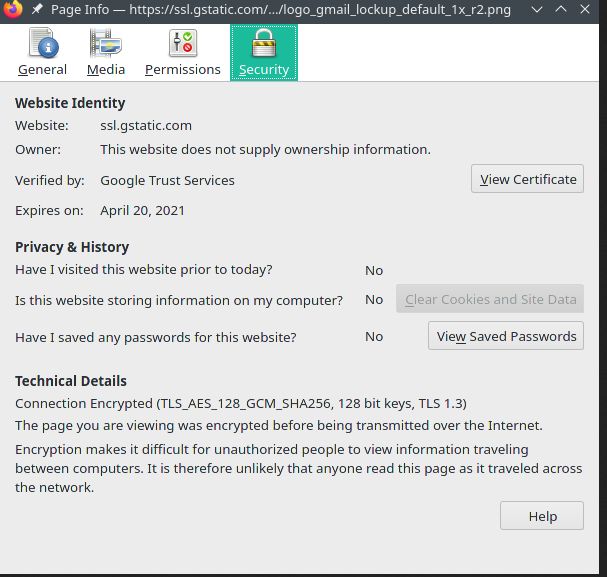607x577 pixels.
Task: Click the Firefox logo in title bar
Action: [12, 9]
